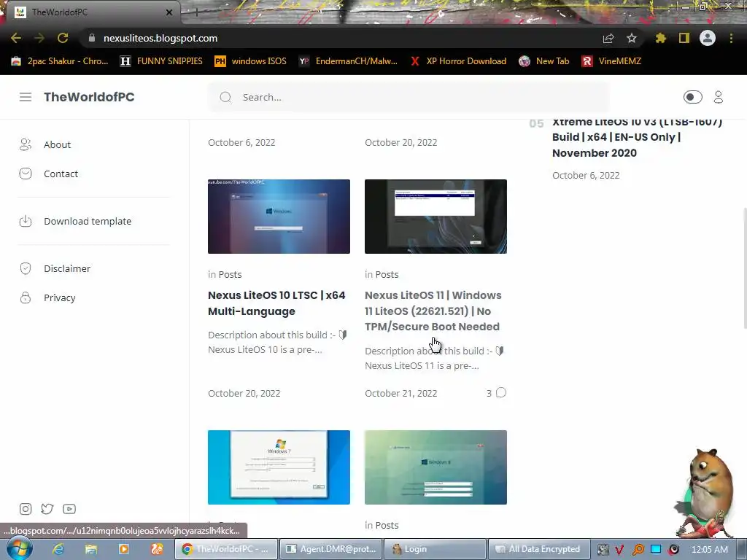Focus the Search... input field
Screen dimensions: 747x560
409,97
